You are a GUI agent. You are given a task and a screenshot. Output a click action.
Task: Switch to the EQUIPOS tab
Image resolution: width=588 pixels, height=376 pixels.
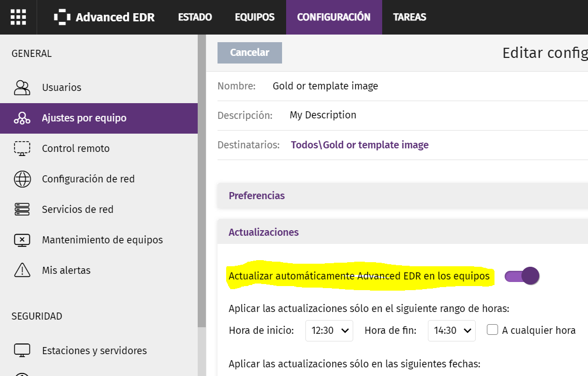pos(255,17)
